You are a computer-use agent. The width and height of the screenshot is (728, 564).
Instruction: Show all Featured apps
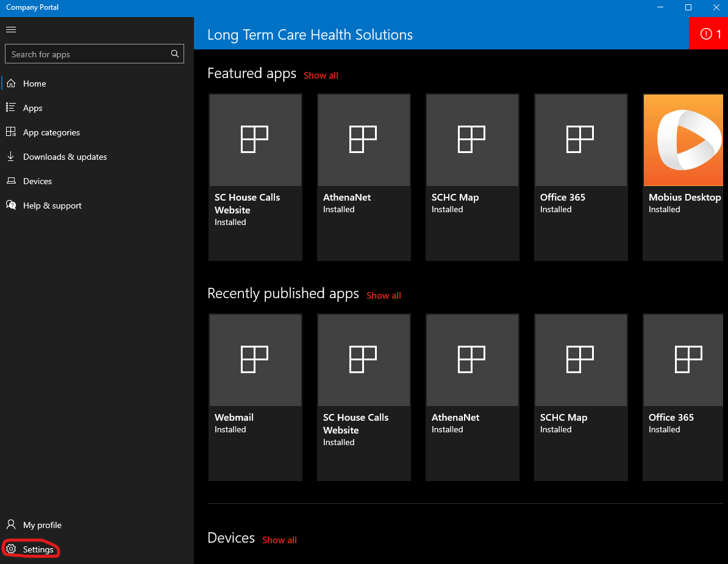click(x=321, y=76)
